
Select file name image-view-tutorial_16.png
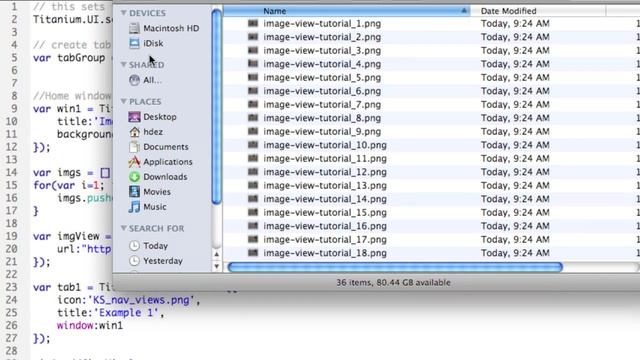[325, 226]
